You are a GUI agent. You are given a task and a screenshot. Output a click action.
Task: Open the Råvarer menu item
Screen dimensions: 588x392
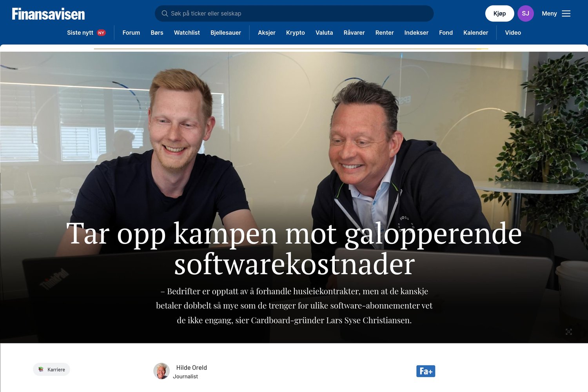pyautogui.click(x=354, y=33)
